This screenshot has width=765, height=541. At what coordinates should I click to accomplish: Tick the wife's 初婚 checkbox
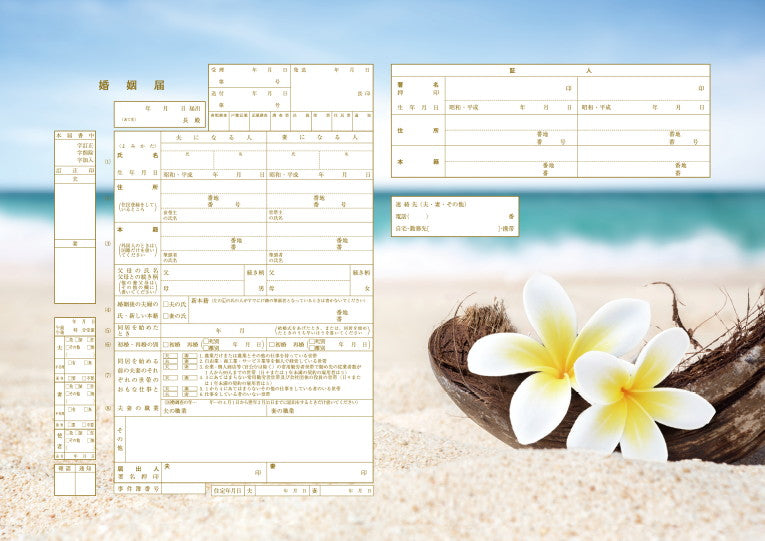pos(271,344)
